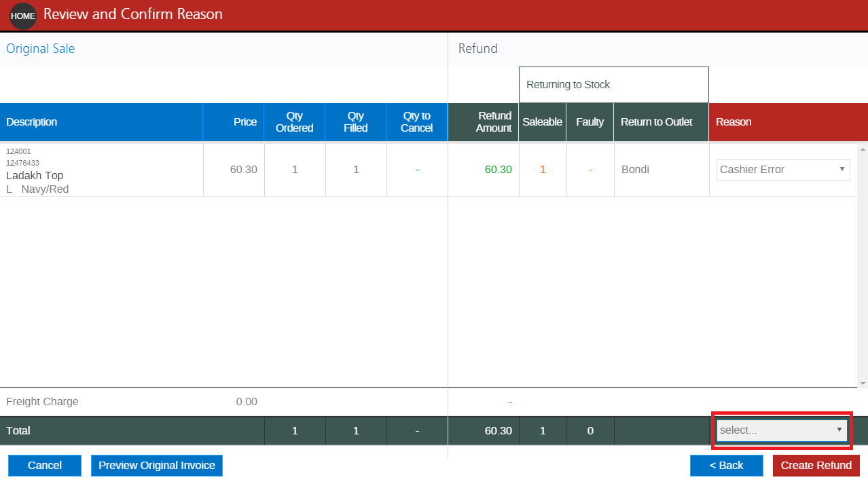This screenshot has width=868, height=486.
Task: Click the Freight Charge value 0.00
Action: tap(247, 402)
